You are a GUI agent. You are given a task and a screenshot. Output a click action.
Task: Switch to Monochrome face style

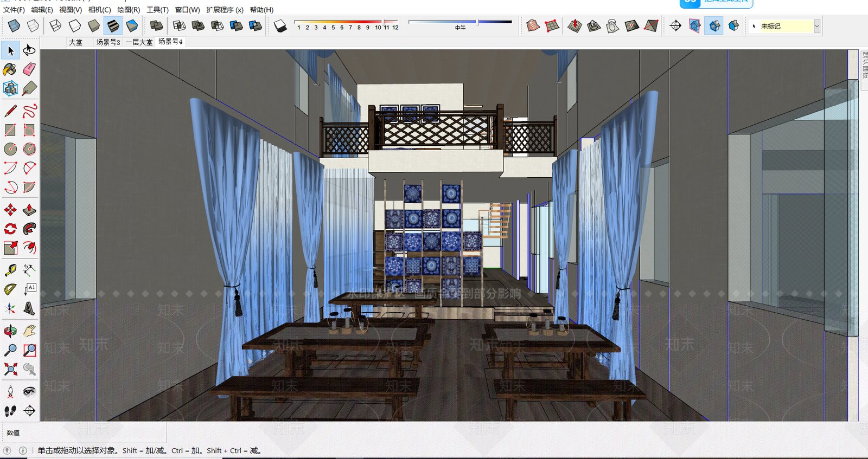[x=132, y=25]
